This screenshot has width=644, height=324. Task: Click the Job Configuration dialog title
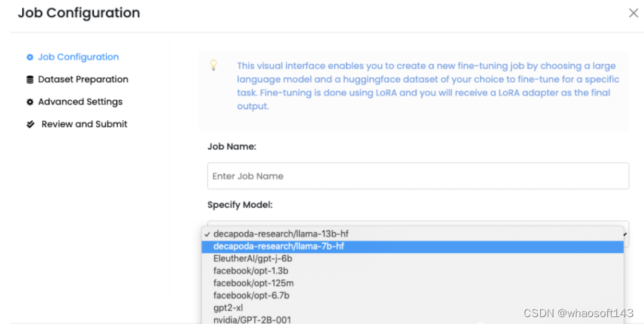[79, 12]
